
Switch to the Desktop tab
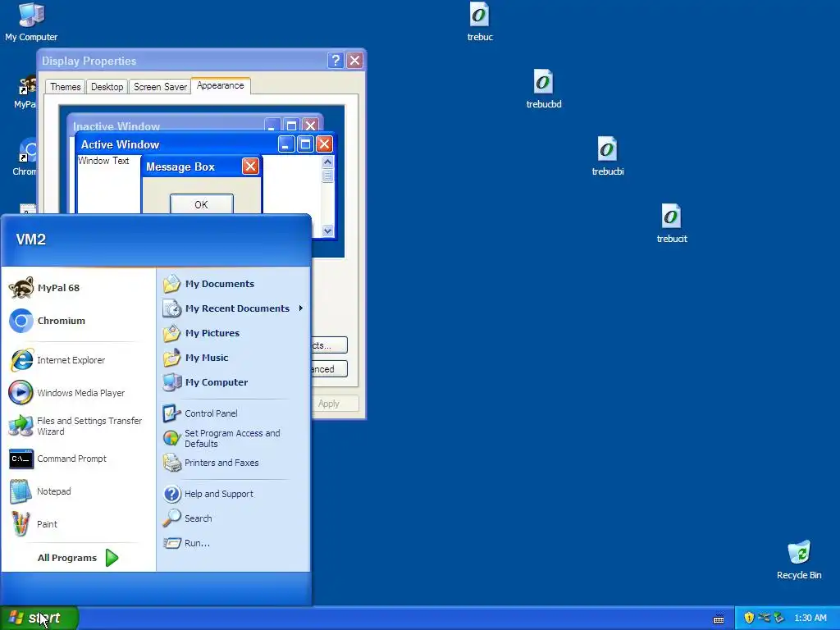coord(107,87)
